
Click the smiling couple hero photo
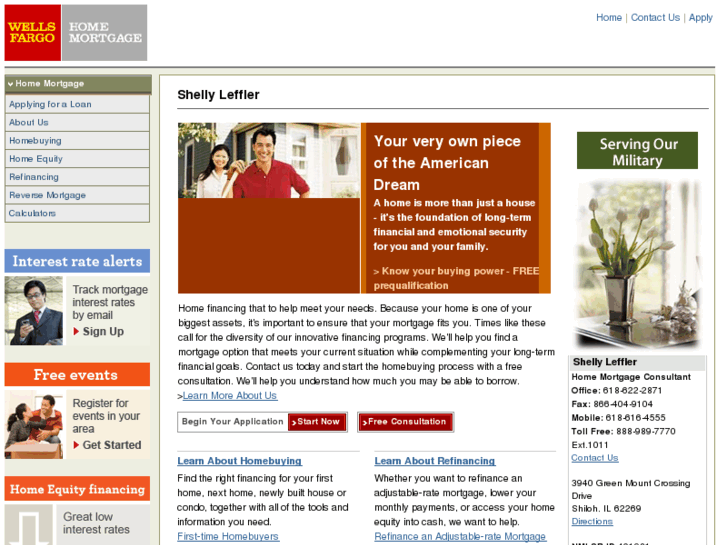[269, 160]
